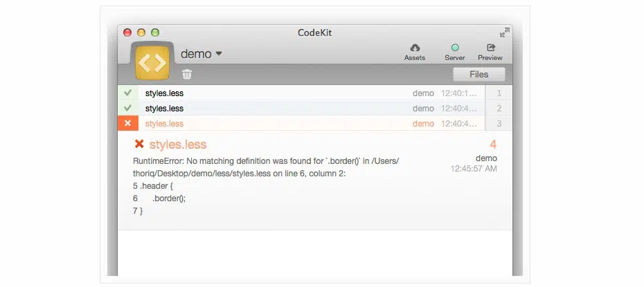Switch to the Files view

[x=478, y=74]
